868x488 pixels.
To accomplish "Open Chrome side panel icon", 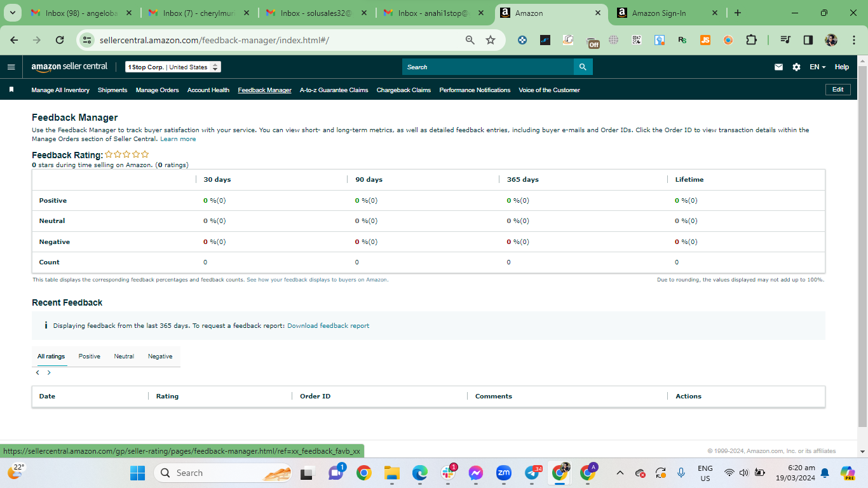I will [808, 40].
